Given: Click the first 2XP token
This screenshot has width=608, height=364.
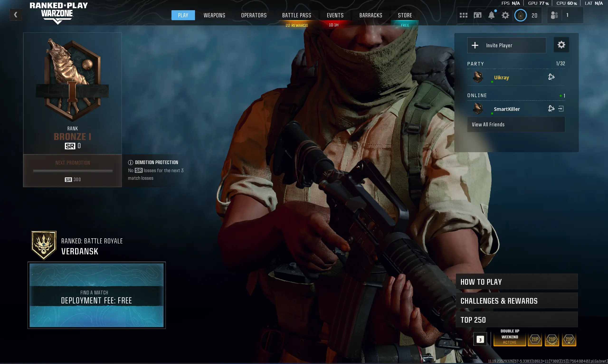Looking at the screenshot, I should 535,340.
